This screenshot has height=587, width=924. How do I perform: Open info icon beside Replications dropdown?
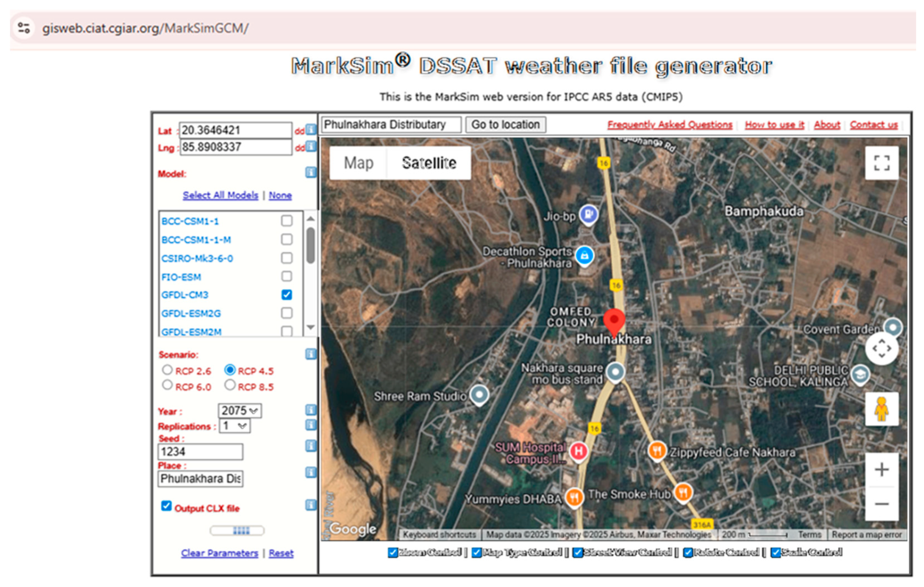pyautogui.click(x=311, y=425)
